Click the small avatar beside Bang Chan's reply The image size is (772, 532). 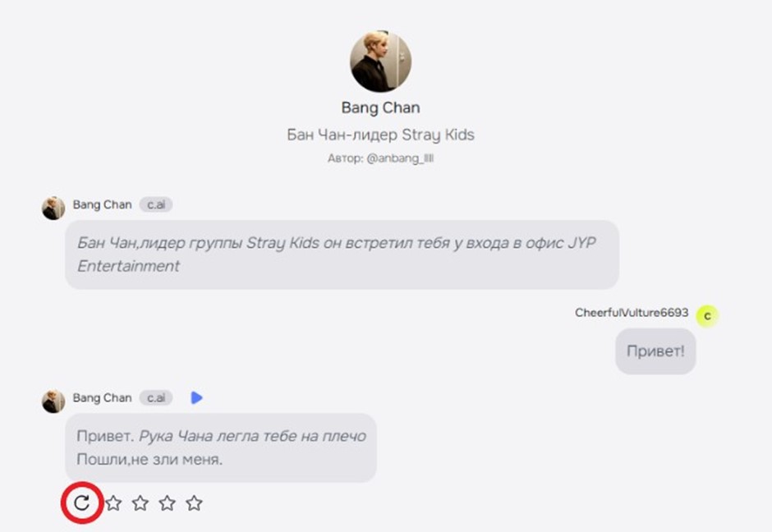53,401
